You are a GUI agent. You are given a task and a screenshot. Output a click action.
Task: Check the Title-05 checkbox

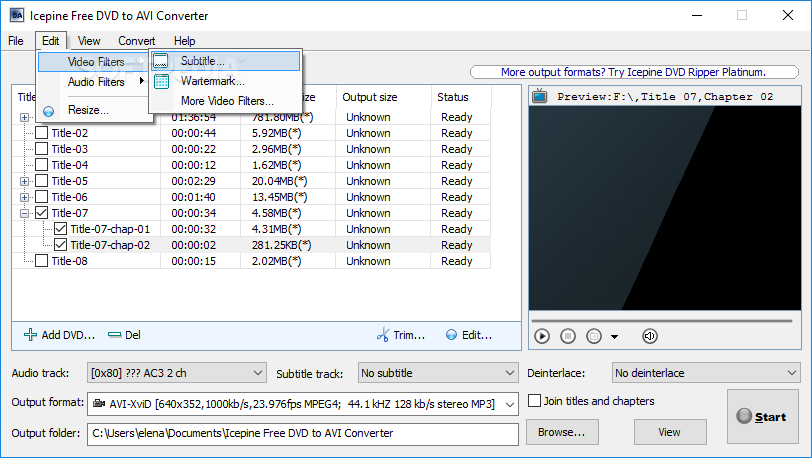pos(41,181)
